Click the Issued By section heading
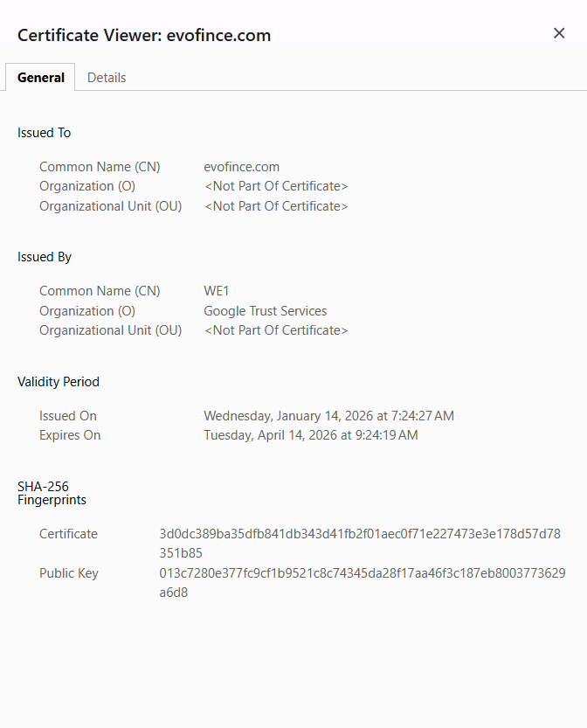587x728 pixels. (x=45, y=257)
